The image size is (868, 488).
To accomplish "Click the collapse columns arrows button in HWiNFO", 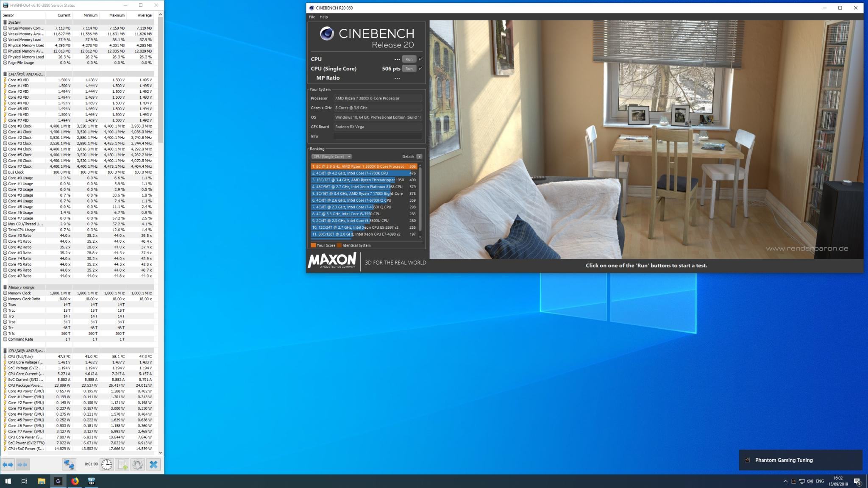I will coord(23,464).
